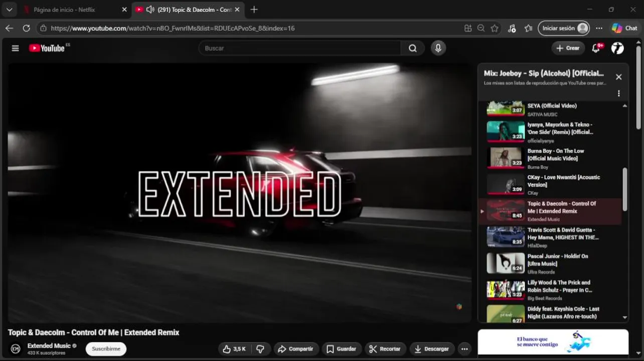Viewport: 644px width, 361px height.
Task: Close the Netflix tab
Action: (x=124, y=10)
